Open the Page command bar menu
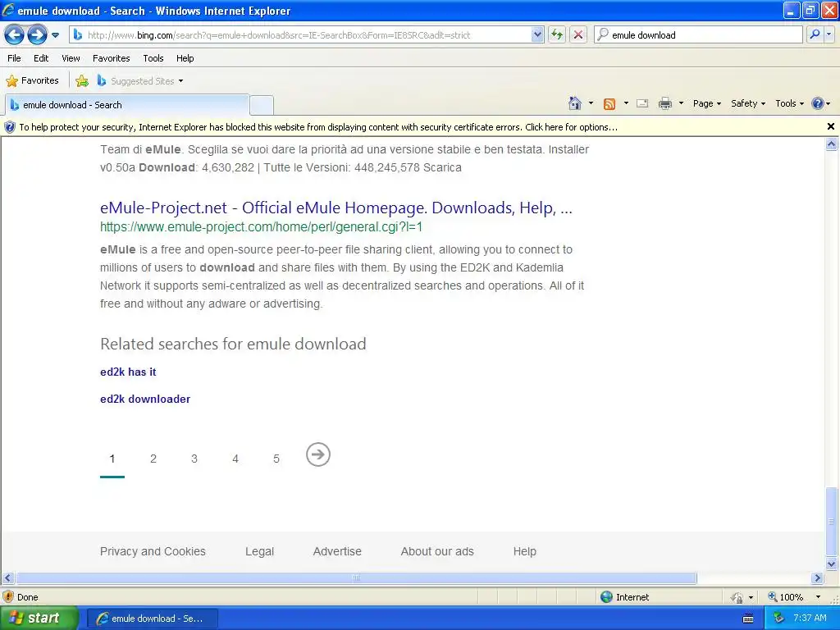The width and height of the screenshot is (840, 630). click(706, 103)
